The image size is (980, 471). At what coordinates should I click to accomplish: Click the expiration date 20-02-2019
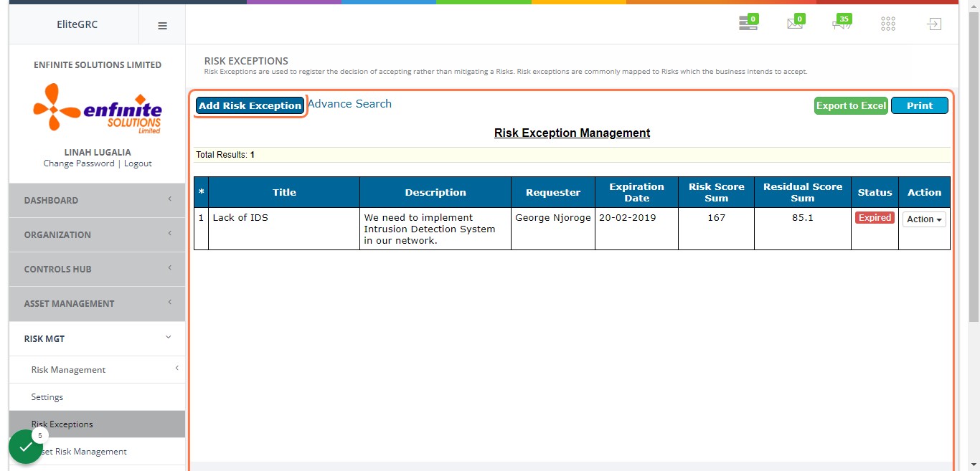pyautogui.click(x=627, y=217)
